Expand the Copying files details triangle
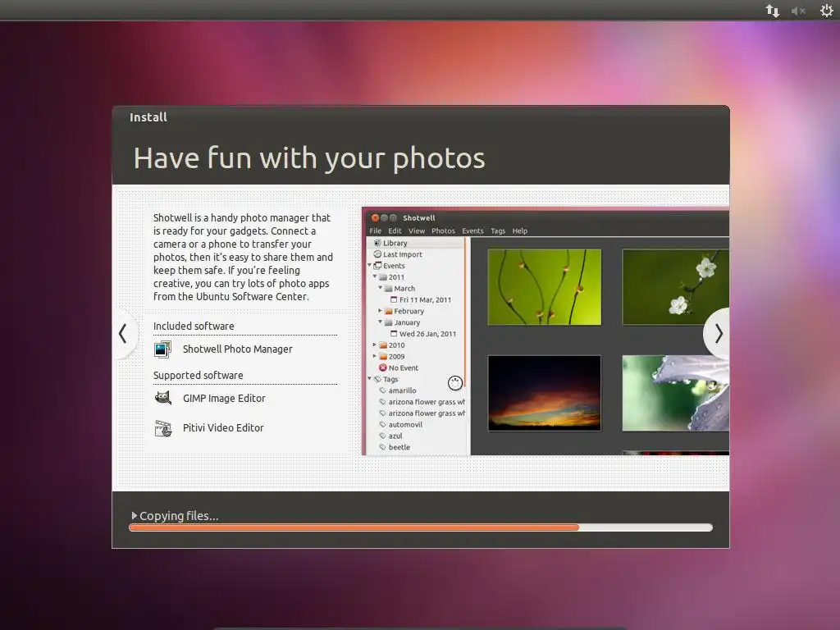The image size is (840, 630). [x=134, y=515]
